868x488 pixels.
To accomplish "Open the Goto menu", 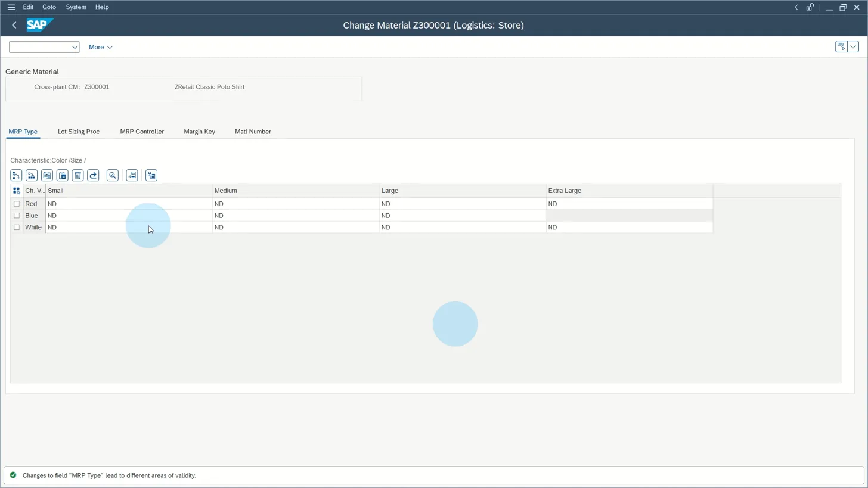I will click(x=49, y=7).
